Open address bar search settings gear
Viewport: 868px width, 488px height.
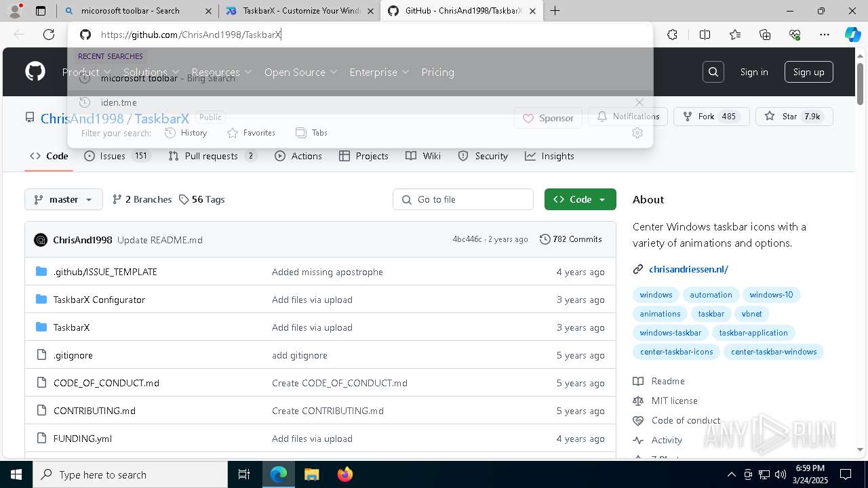637,133
